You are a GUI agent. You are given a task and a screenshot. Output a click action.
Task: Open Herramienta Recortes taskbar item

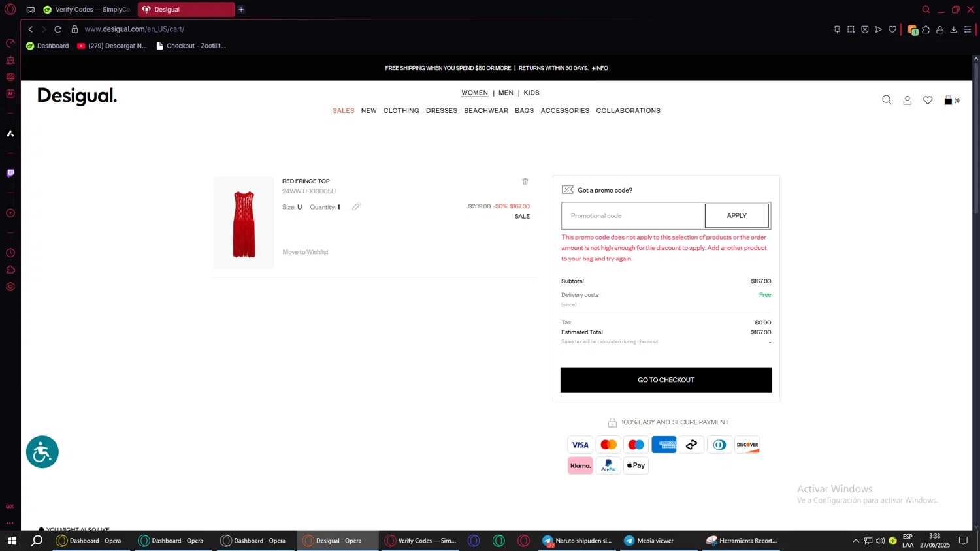(x=741, y=541)
